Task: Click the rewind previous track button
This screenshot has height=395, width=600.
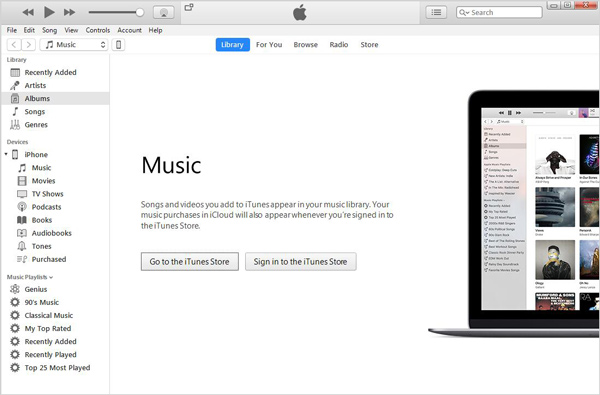Action: [x=28, y=12]
